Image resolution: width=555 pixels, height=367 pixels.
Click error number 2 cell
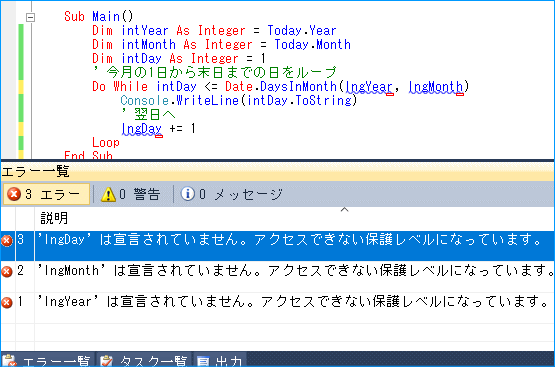coord(25,276)
